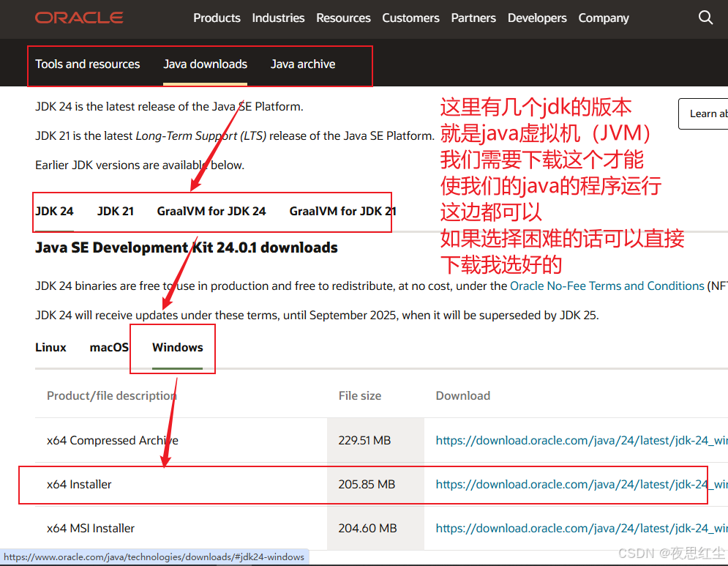Screen dimensions: 728x566
Task: Select the Java downloads tab
Action: [205, 64]
